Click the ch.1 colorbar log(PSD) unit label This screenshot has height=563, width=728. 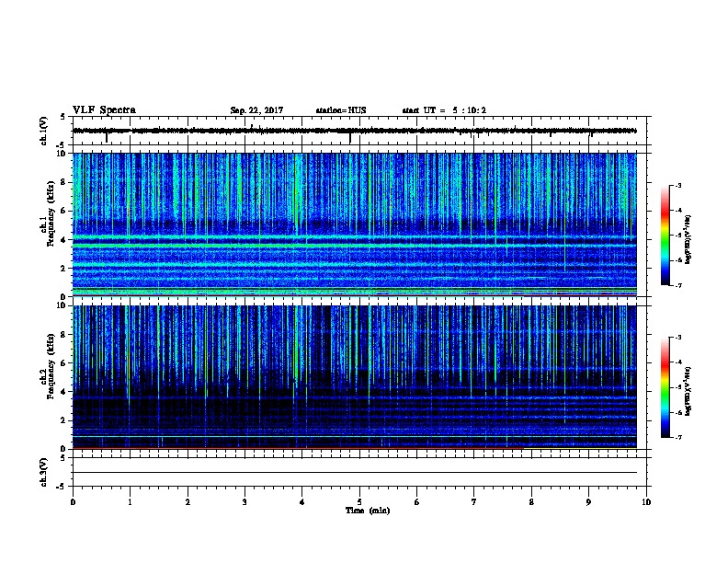coord(688,239)
